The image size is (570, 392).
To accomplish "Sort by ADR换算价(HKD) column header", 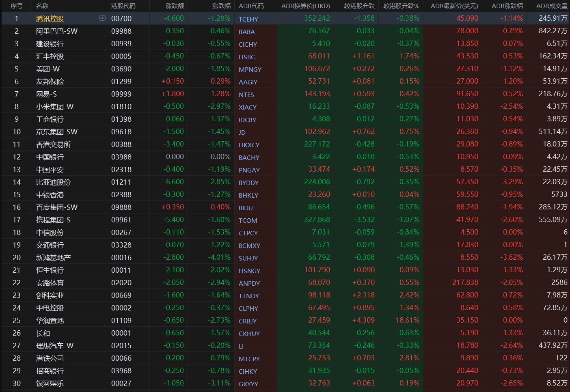I will click(306, 6).
